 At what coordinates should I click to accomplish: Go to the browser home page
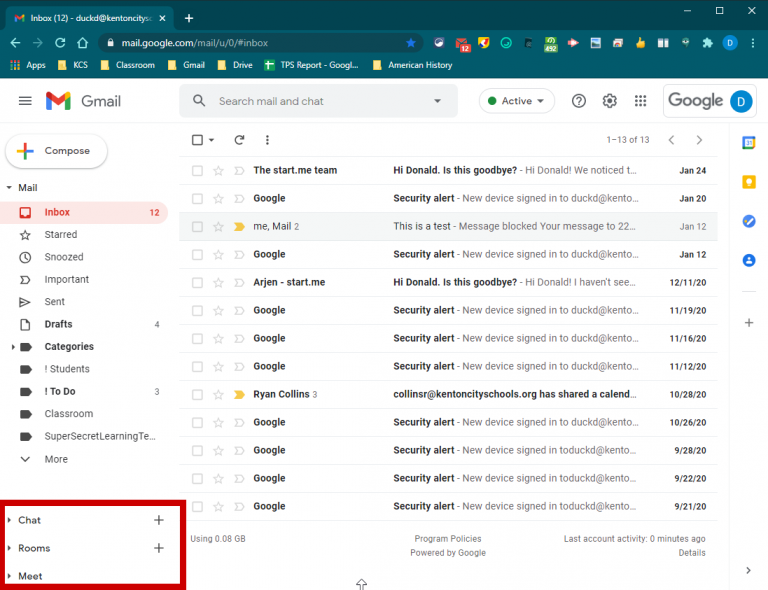[x=82, y=43]
